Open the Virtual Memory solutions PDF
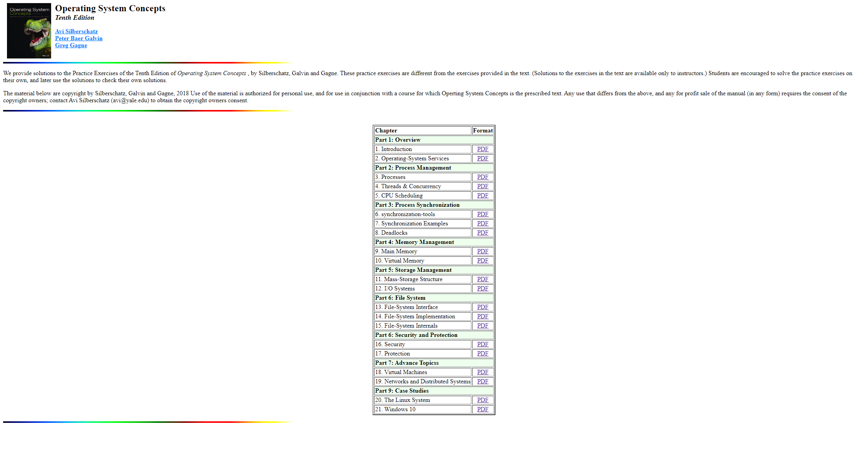The image size is (868, 455). coord(483,260)
